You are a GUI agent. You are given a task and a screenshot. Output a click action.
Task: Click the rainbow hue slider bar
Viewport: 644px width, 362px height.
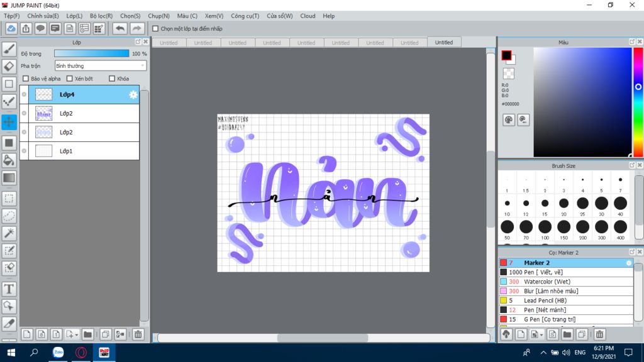[x=638, y=102]
